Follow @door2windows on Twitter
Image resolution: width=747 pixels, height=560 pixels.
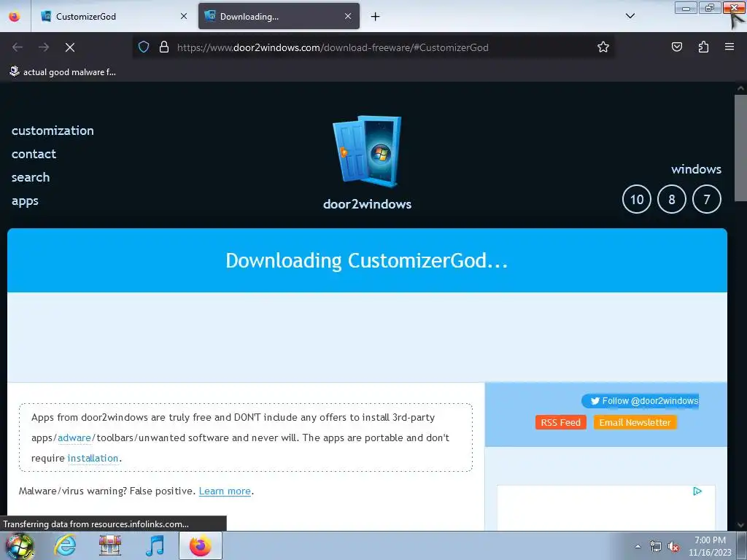coord(640,401)
